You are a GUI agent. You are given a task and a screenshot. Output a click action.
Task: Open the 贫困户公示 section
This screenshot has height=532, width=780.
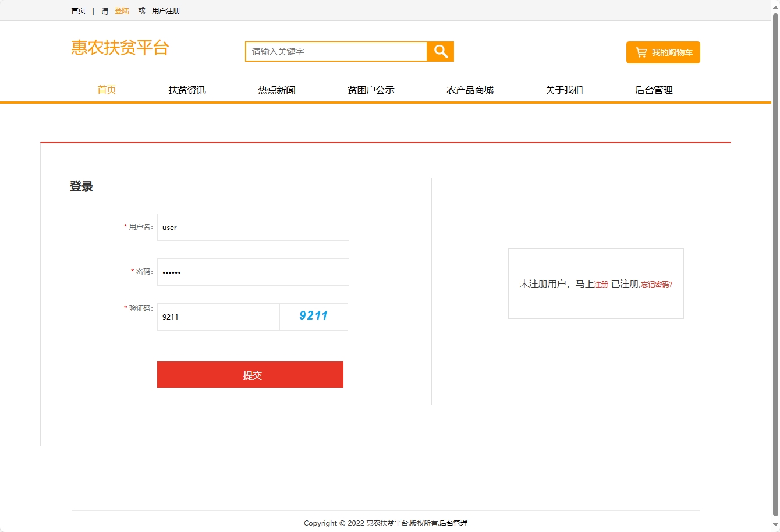(371, 90)
